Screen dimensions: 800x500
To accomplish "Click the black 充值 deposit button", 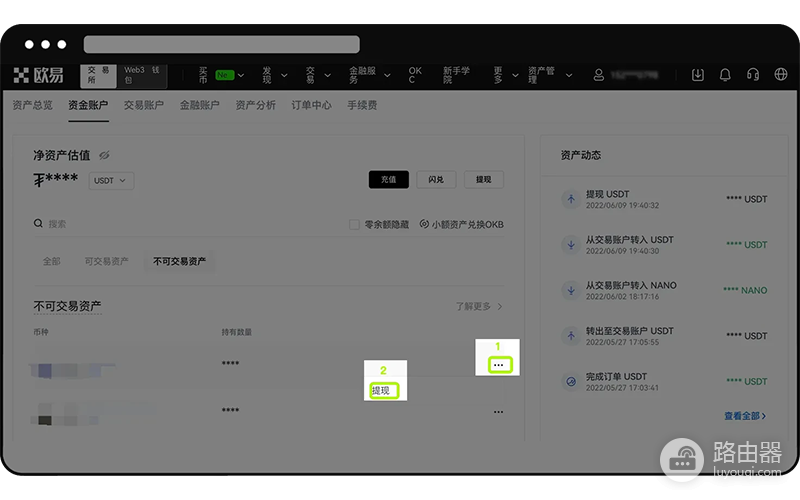I will point(388,180).
